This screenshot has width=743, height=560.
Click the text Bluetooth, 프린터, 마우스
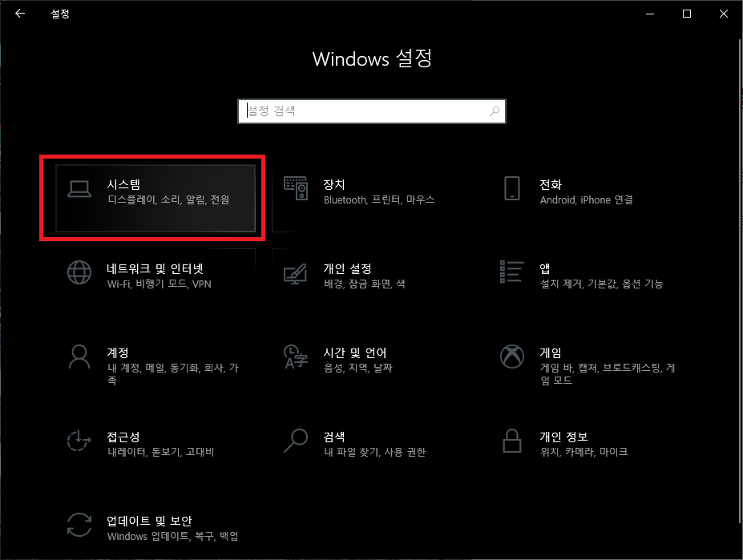click(x=379, y=199)
